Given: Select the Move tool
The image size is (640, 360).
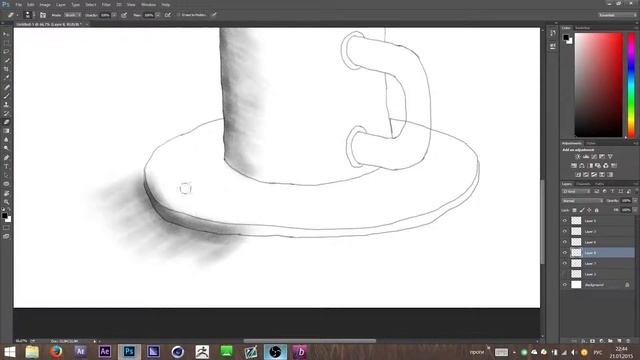Looking at the screenshot, I should 6,34.
